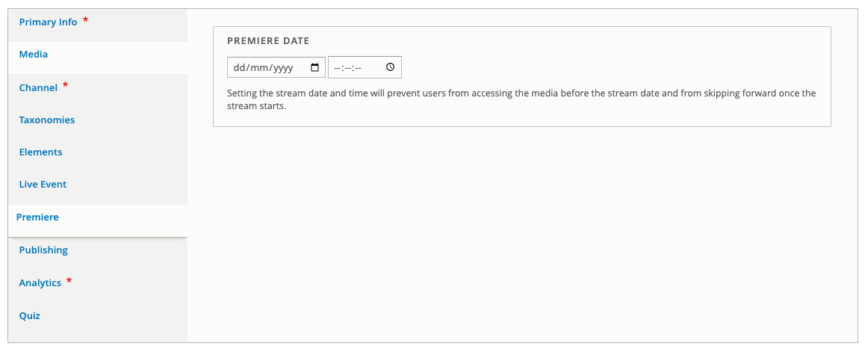
Task: Select the Premiere tab
Action: [37, 217]
